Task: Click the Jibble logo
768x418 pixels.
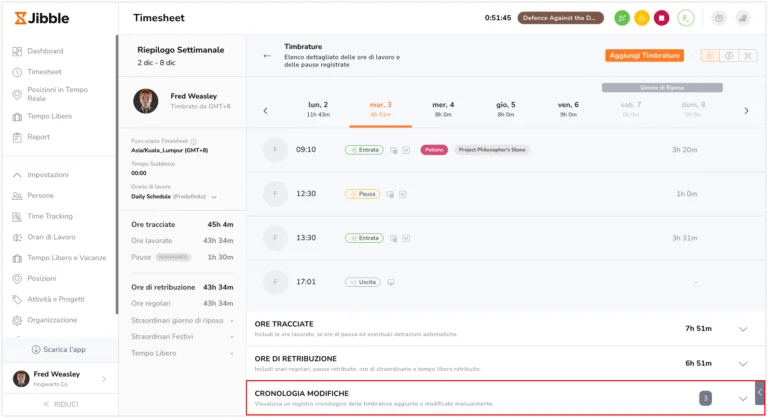Action: (x=40, y=18)
